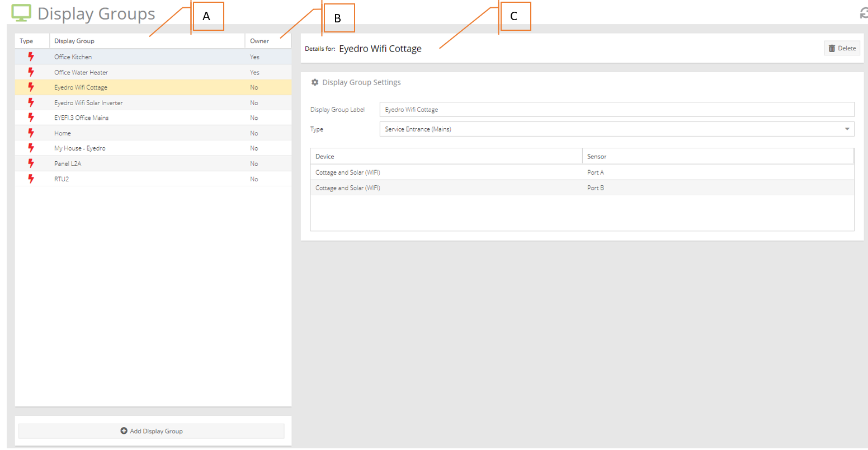The height and width of the screenshot is (450, 868).
Task: Click the Owner value Yes for Office Water Heater
Action: (x=254, y=72)
